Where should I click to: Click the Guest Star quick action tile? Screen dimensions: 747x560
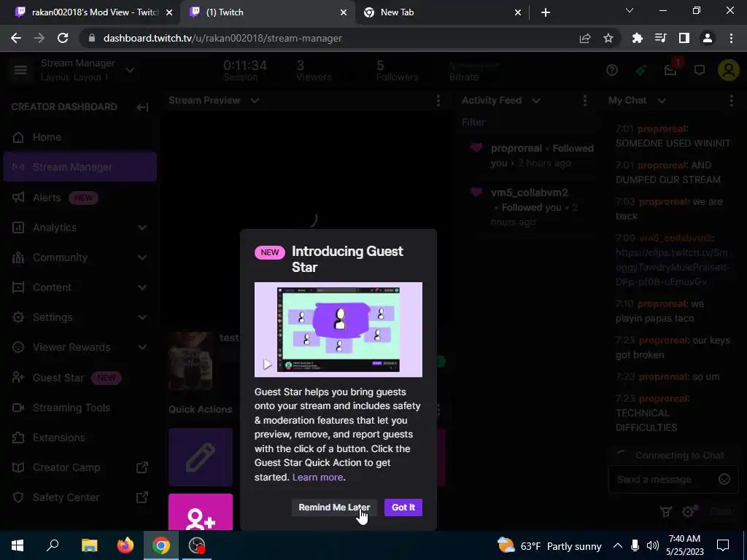point(201,513)
